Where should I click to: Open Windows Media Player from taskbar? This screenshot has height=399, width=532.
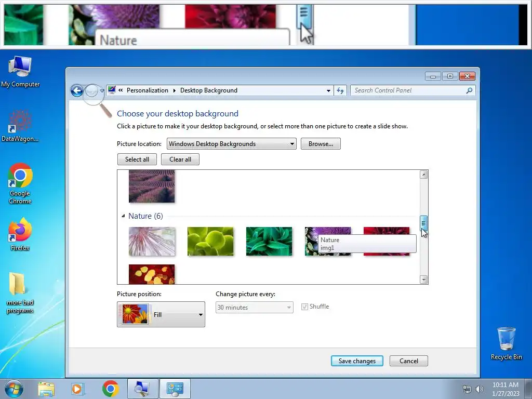[77, 389]
